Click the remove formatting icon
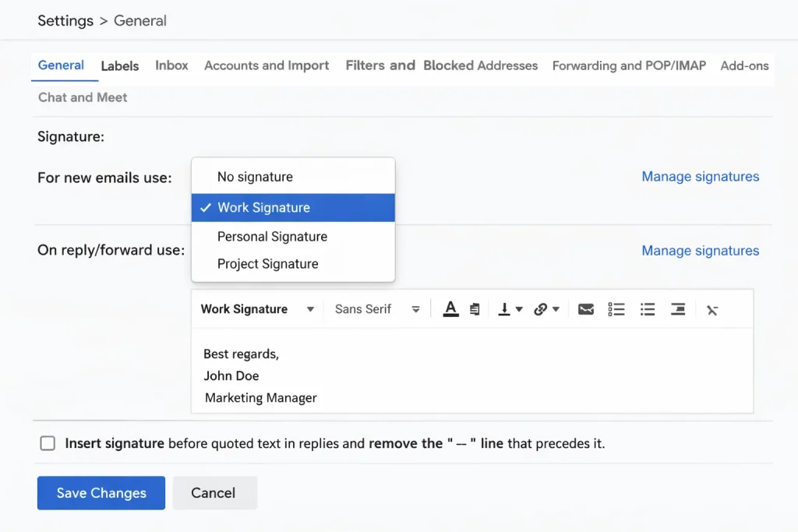 point(712,310)
